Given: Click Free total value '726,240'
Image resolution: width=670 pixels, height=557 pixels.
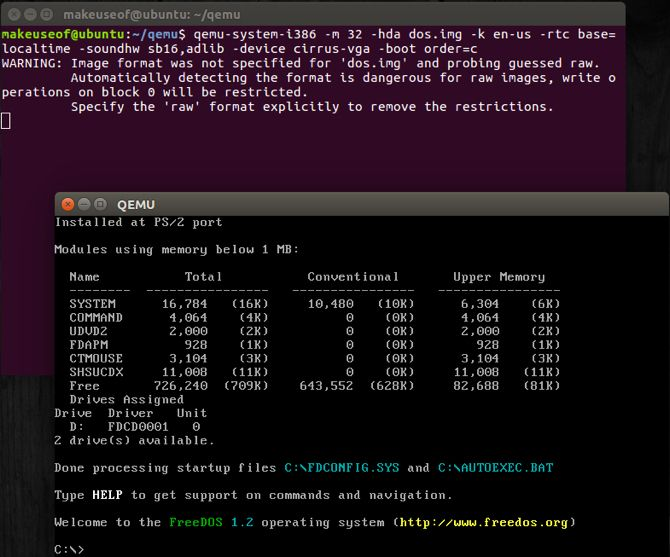Looking at the screenshot, I should 181,386.
